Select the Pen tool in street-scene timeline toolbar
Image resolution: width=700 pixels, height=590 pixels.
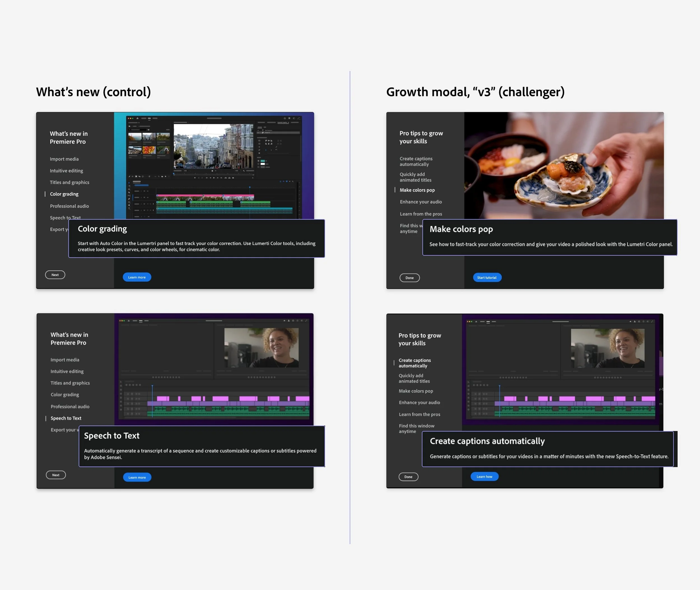(x=129, y=199)
